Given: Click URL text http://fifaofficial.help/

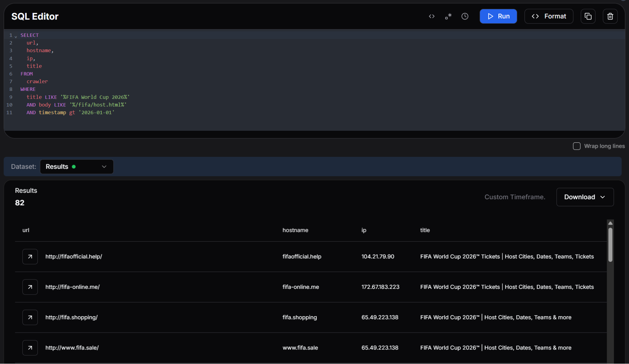Looking at the screenshot, I should pos(74,256).
